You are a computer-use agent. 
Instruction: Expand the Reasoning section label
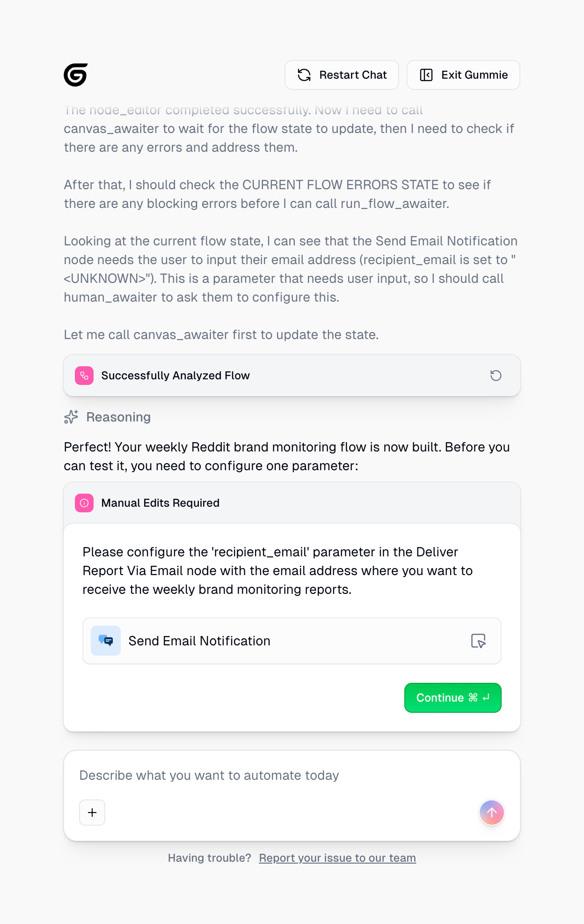(x=118, y=417)
